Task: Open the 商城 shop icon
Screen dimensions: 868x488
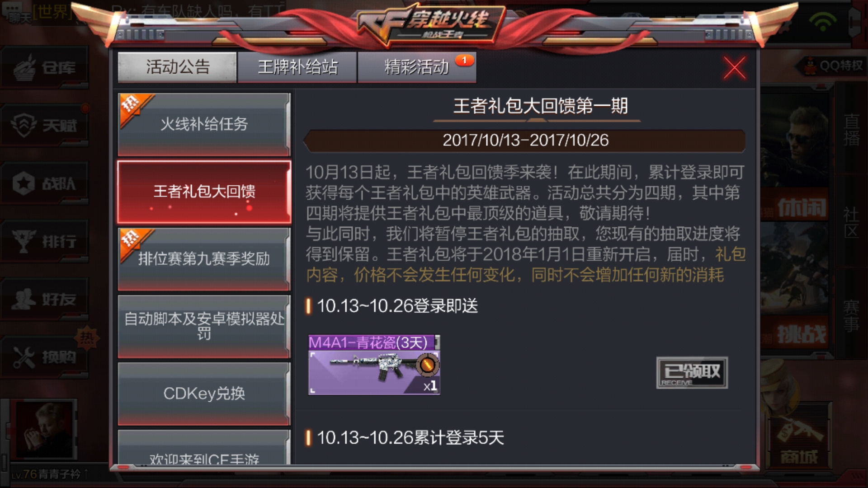Action: (x=799, y=438)
